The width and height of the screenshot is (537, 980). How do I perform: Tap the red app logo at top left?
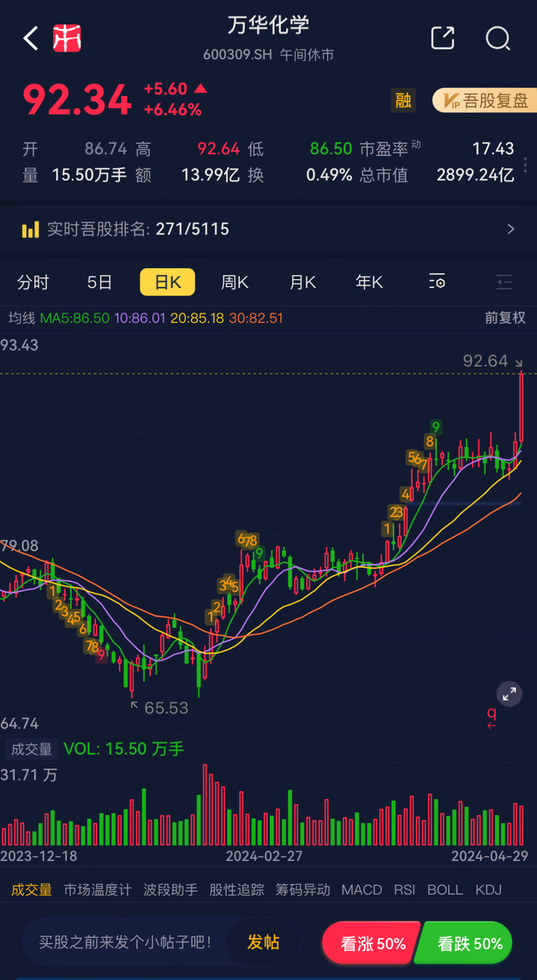point(67,38)
